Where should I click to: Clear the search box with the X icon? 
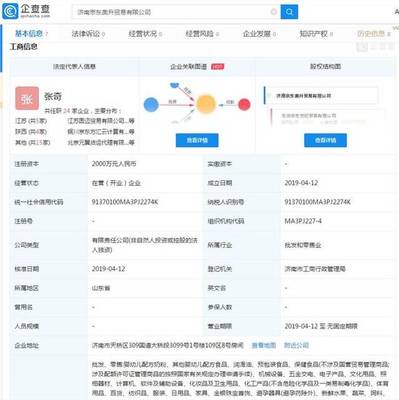(x=273, y=12)
